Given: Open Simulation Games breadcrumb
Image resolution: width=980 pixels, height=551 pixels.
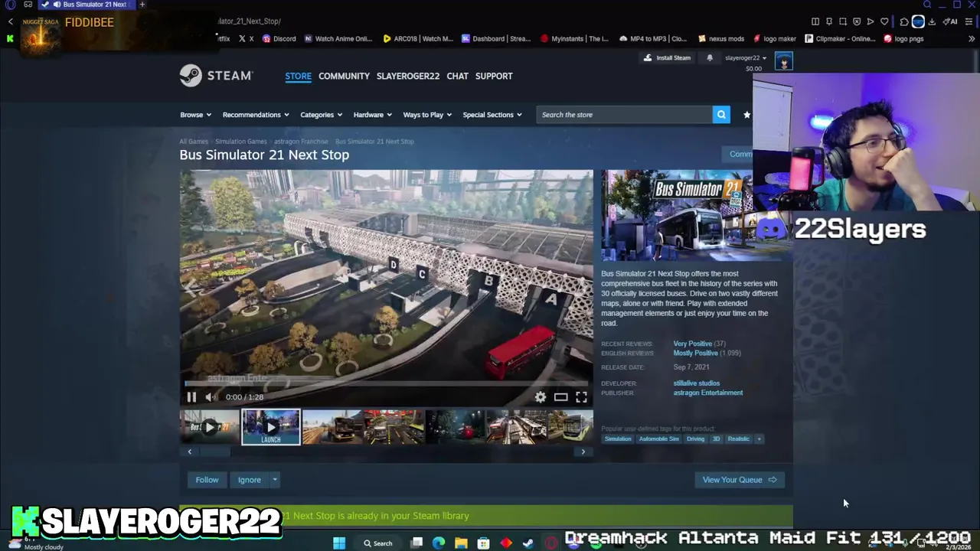Looking at the screenshot, I should point(241,142).
